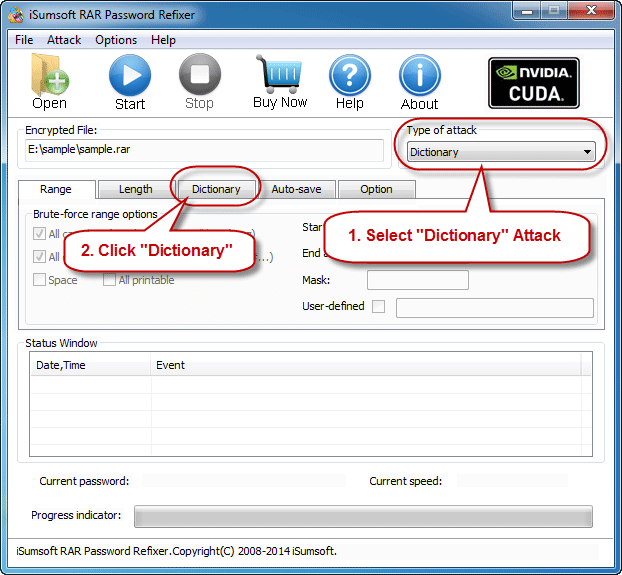The height and width of the screenshot is (575, 622).
Task: Switch to the Auto-save tab
Action: click(296, 189)
